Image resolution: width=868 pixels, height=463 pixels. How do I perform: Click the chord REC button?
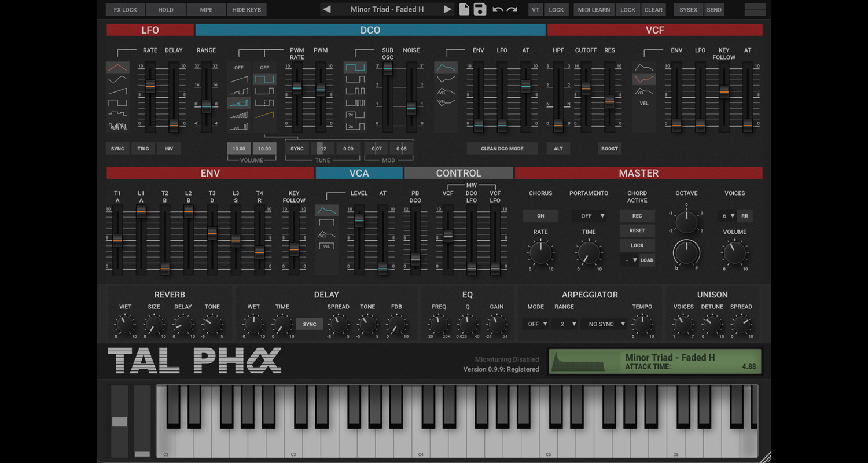tap(637, 216)
